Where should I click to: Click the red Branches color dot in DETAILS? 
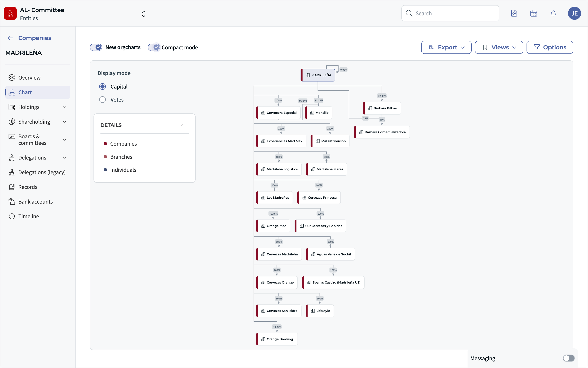pos(106,157)
